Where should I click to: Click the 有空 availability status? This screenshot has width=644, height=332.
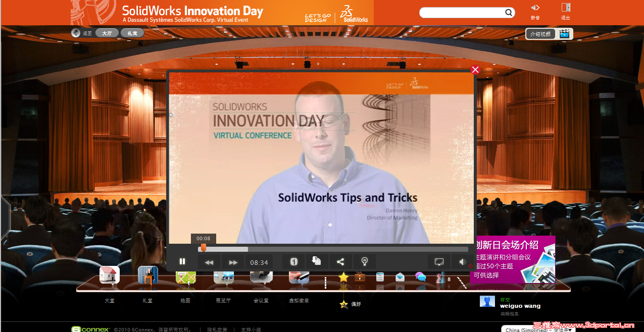click(505, 300)
